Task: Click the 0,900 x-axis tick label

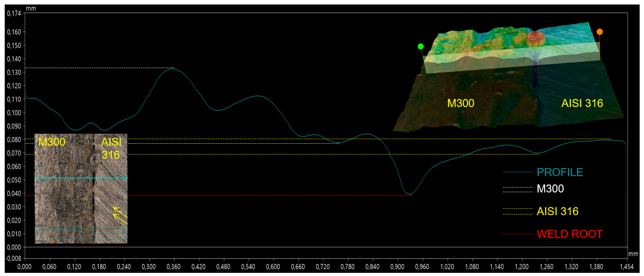Action: tap(397, 267)
